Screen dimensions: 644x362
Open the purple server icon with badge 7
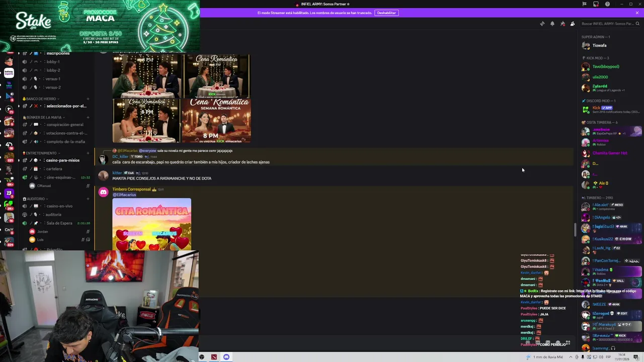coord(9,193)
